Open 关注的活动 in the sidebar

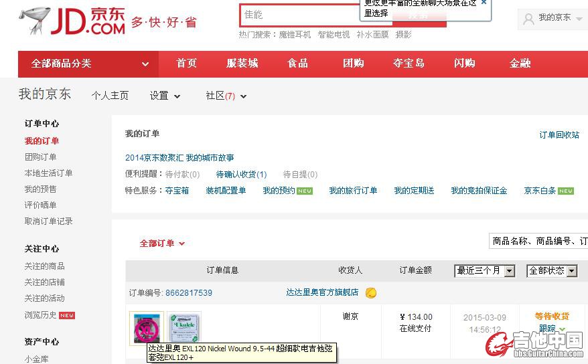pyautogui.click(x=44, y=298)
